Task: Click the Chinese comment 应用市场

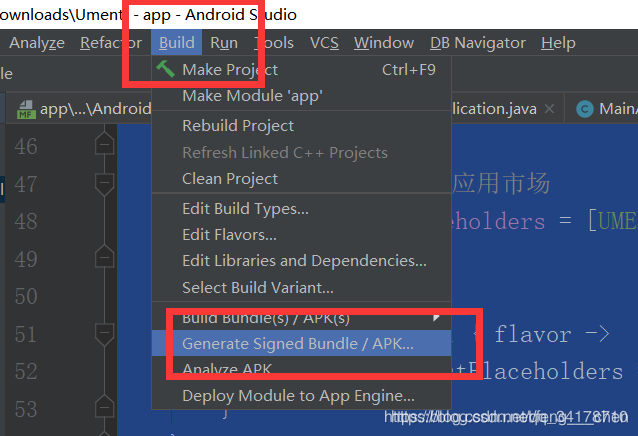Action: click(x=501, y=183)
